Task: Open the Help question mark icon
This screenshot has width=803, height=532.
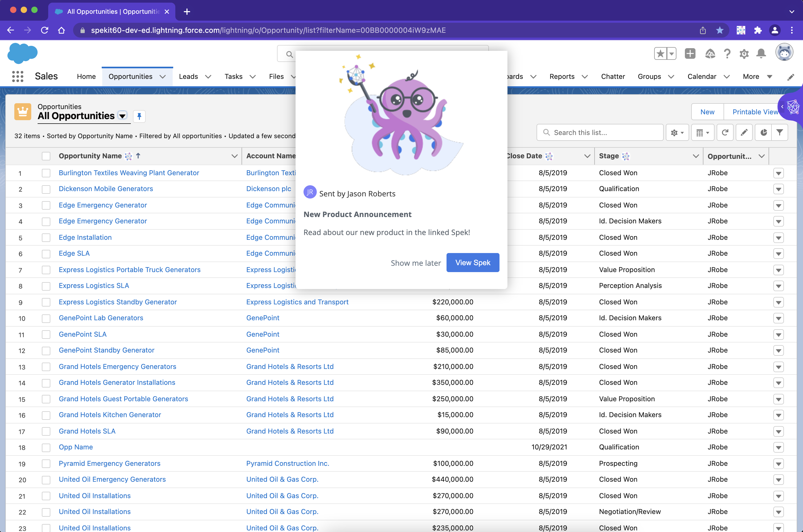Action: 727,54
